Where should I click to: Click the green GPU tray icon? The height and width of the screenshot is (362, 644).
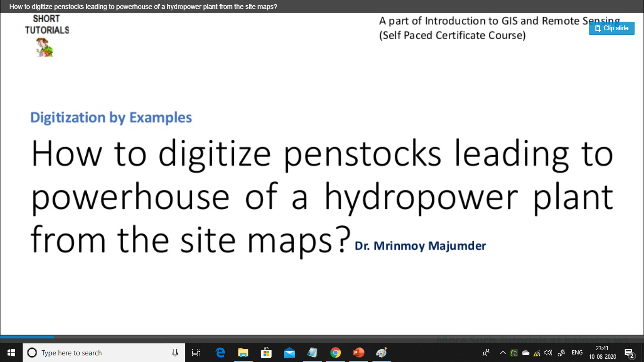[514, 353]
